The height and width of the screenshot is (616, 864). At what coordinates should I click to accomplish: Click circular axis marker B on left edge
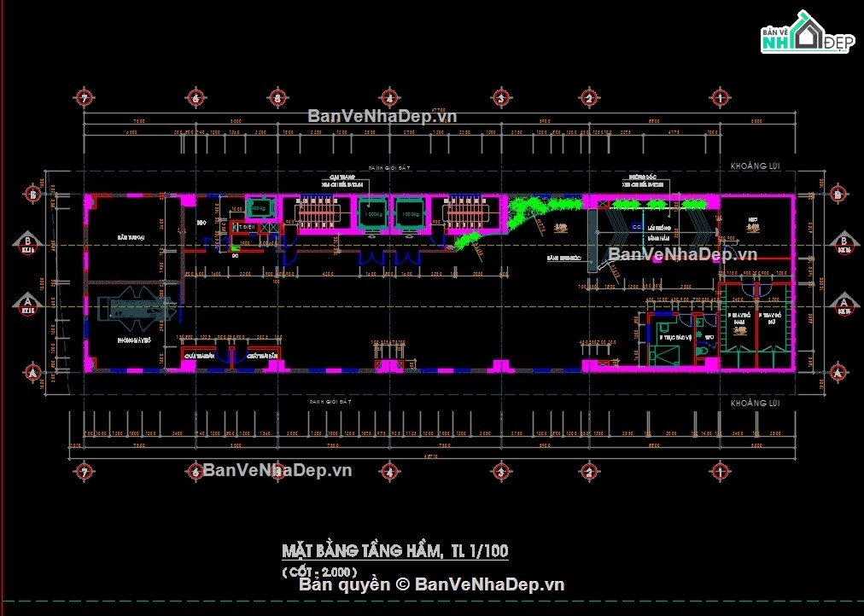click(x=33, y=194)
